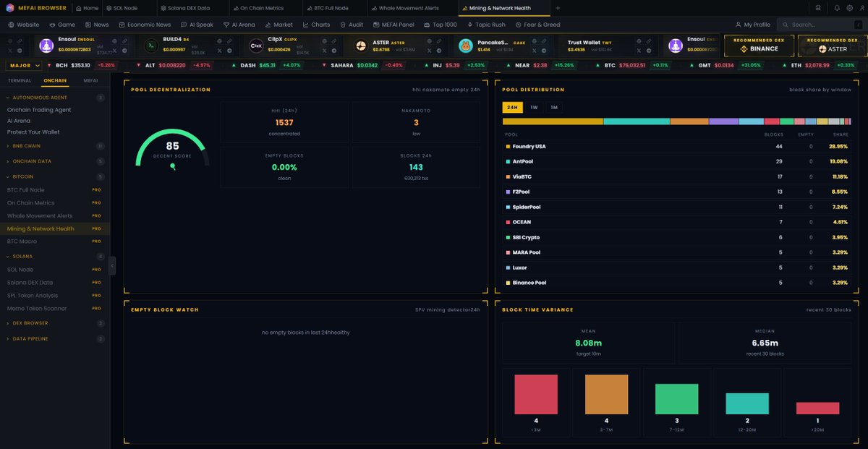Open Economic News from toolbar
The image size is (868, 449).
tap(144, 25)
